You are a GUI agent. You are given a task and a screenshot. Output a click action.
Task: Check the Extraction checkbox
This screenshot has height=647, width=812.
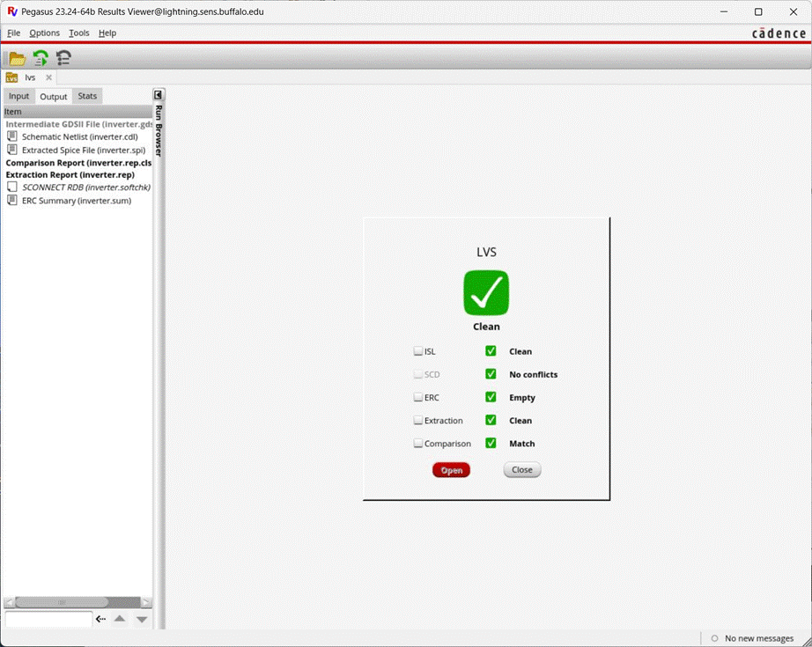[x=416, y=421]
